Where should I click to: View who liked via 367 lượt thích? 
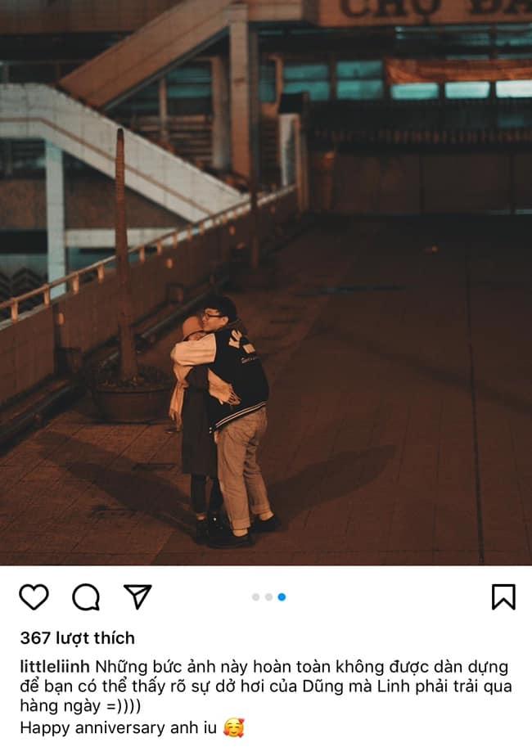pos(77,638)
